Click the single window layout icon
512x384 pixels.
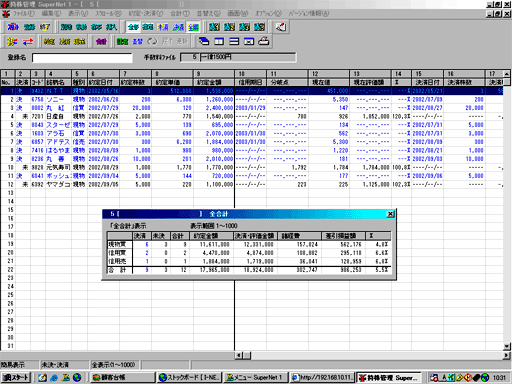coord(249,41)
